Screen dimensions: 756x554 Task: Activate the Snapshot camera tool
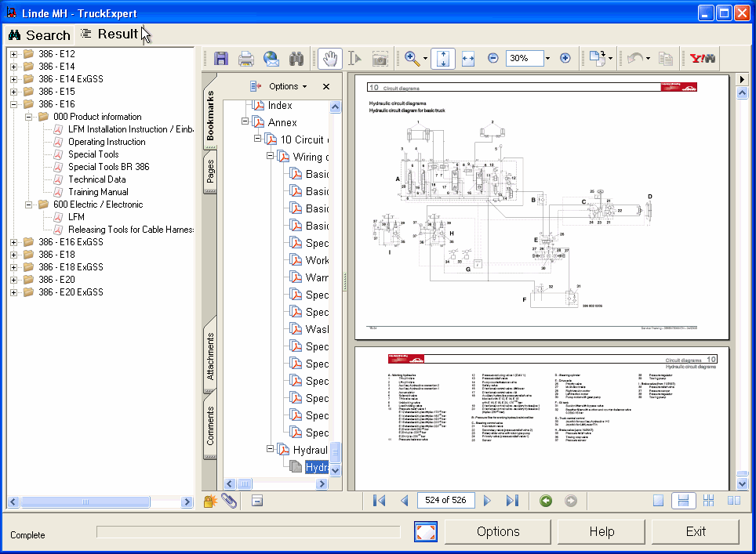coord(380,59)
